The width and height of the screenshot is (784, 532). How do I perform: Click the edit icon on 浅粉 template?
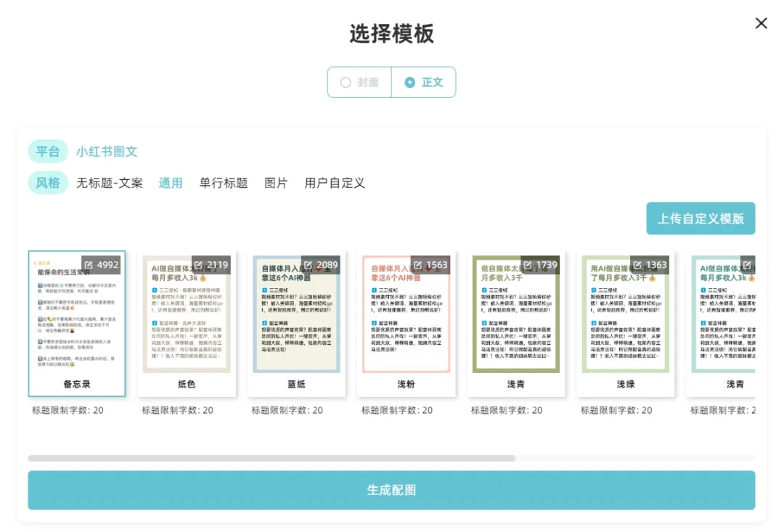click(418, 265)
